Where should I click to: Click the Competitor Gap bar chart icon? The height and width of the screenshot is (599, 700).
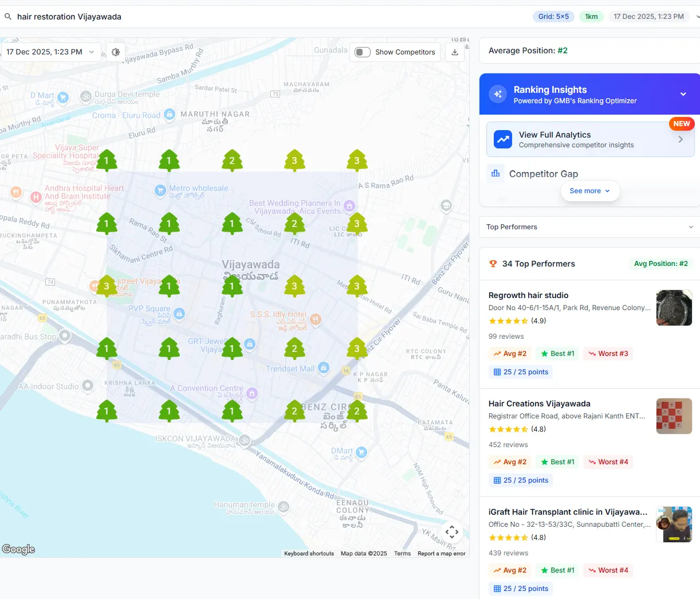coord(495,173)
